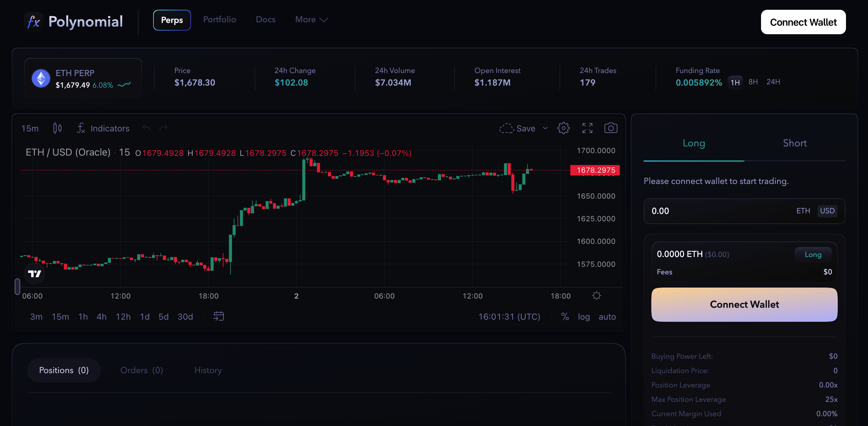The height and width of the screenshot is (426, 868).
Task: Click the ETH / USD (Oracle) chart title
Action: click(68, 152)
